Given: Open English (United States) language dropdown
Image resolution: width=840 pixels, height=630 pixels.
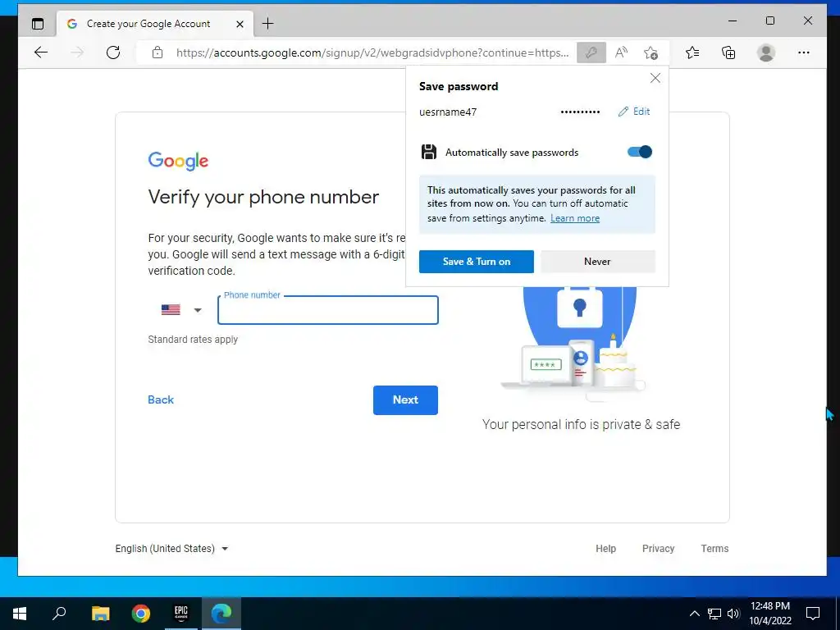Looking at the screenshot, I should tap(171, 549).
